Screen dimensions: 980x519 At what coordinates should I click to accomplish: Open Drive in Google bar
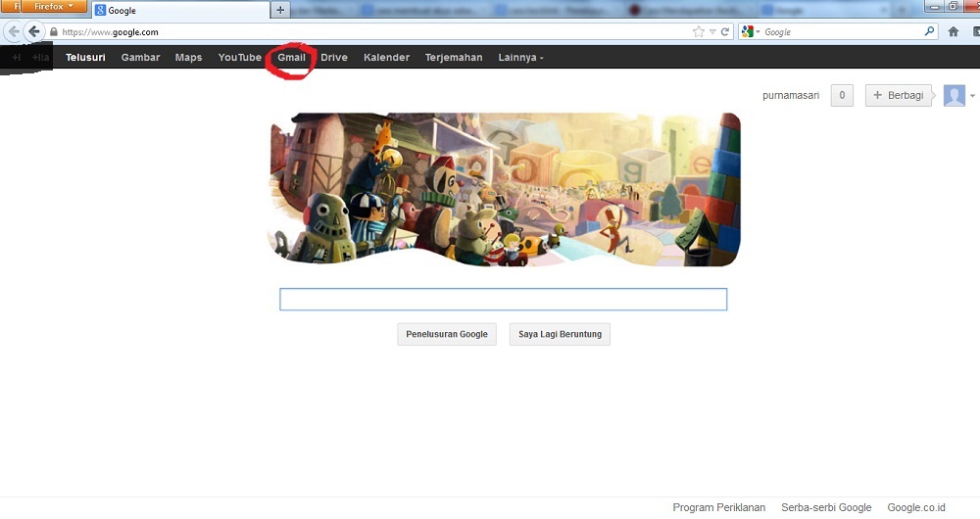(334, 58)
